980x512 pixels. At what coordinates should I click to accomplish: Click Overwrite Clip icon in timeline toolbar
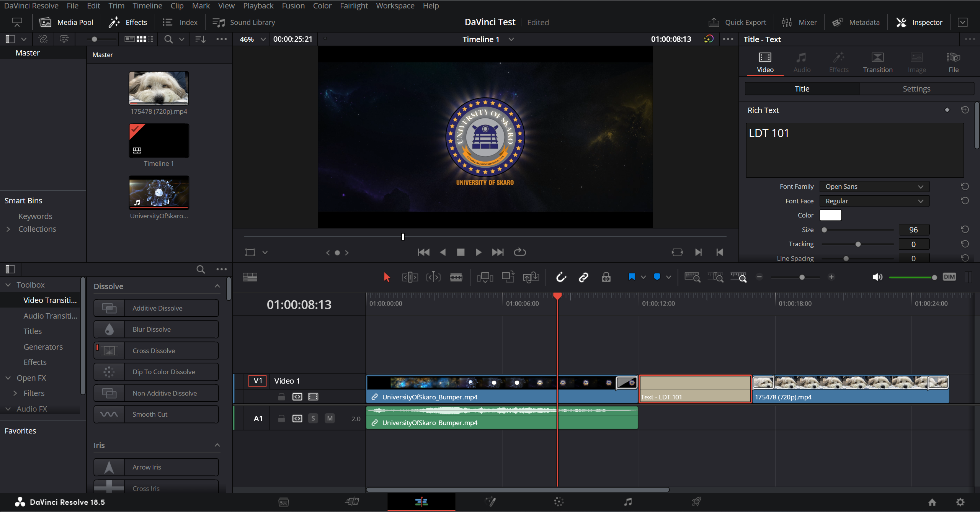point(508,277)
